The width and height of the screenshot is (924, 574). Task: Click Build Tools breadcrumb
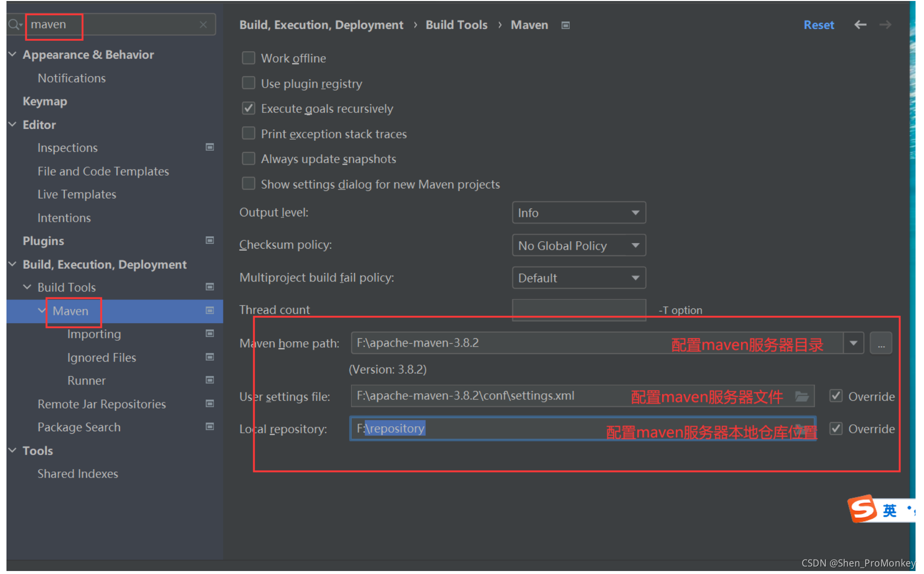click(x=457, y=25)
